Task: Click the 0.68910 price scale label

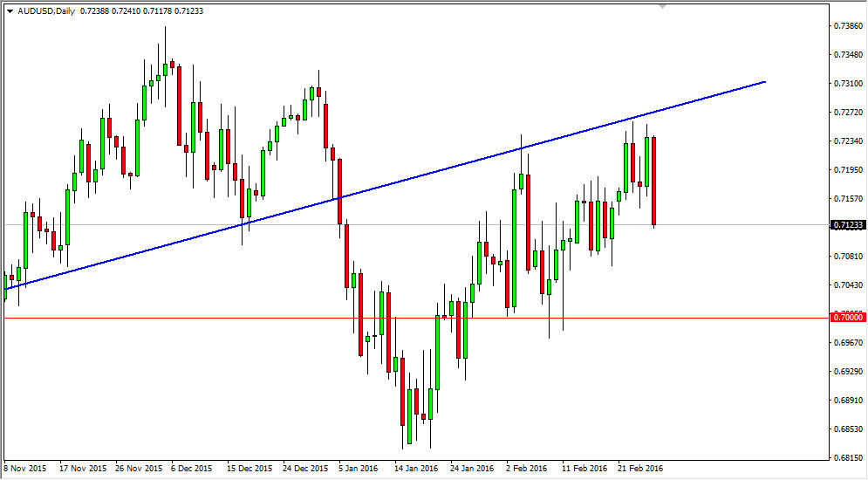Action: click(849, 401)
